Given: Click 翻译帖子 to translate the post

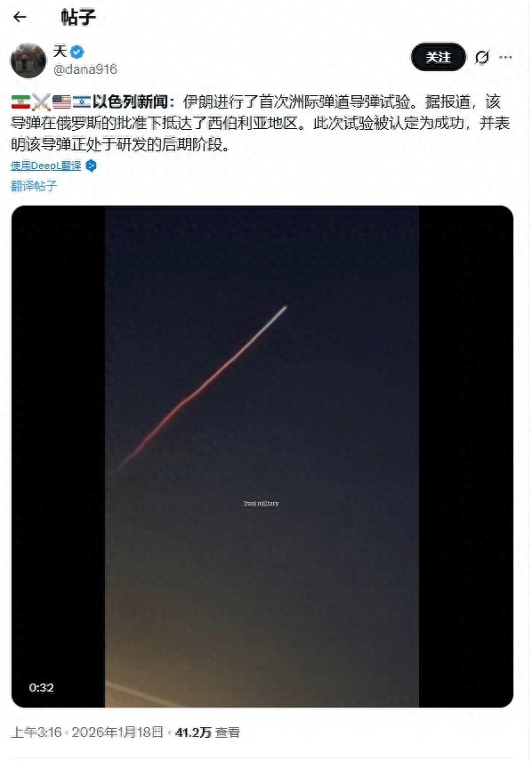Looking at the screenshot, I should 34,186.
